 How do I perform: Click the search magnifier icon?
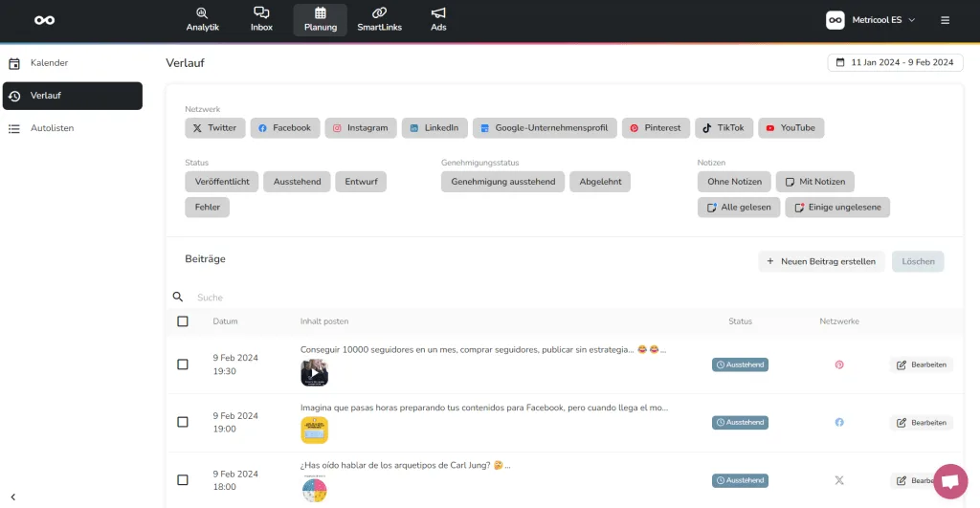pos(178,298)
